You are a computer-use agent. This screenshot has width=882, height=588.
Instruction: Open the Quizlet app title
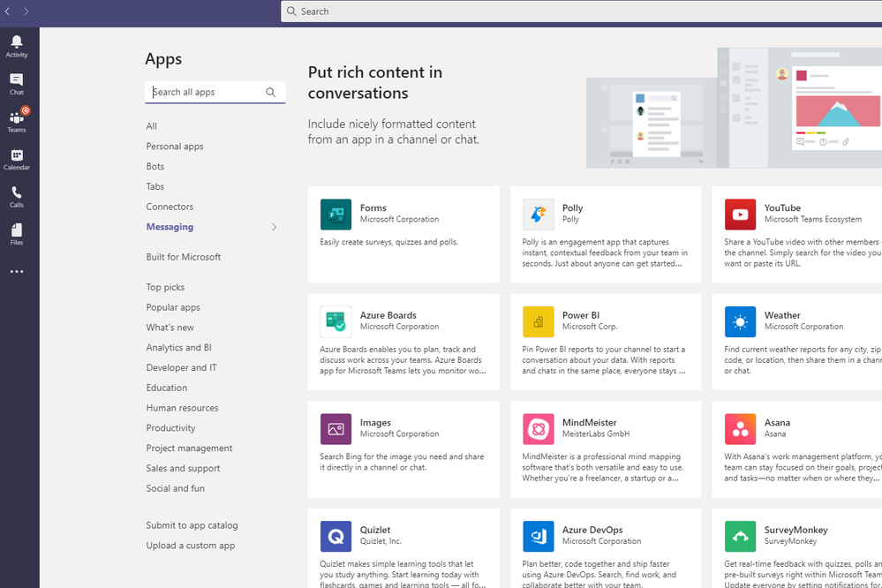point(375,530)
